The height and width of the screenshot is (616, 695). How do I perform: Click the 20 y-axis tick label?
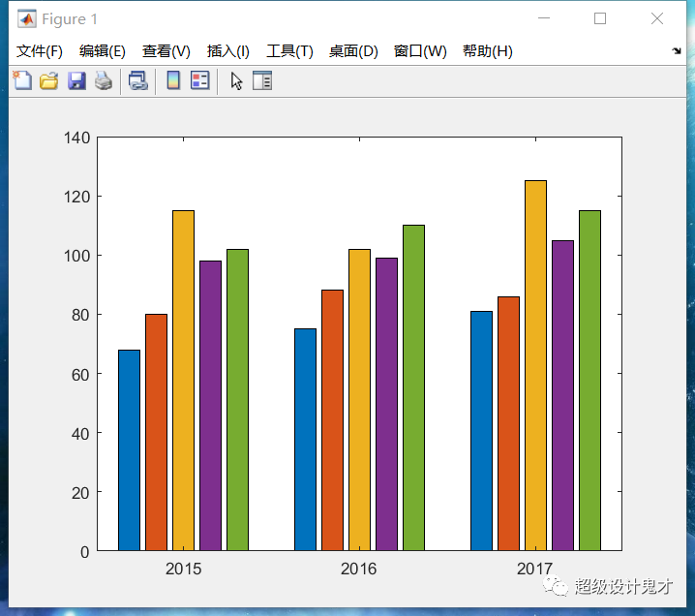[x=80, y=493]
